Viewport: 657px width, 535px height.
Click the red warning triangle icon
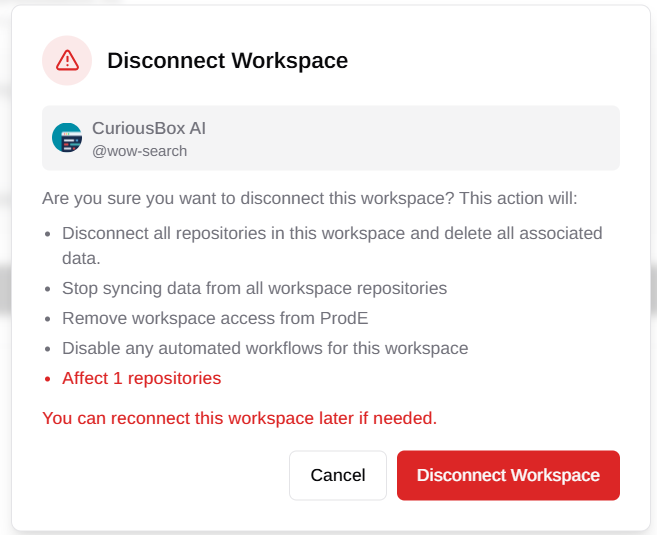click(x=67, y=60)
